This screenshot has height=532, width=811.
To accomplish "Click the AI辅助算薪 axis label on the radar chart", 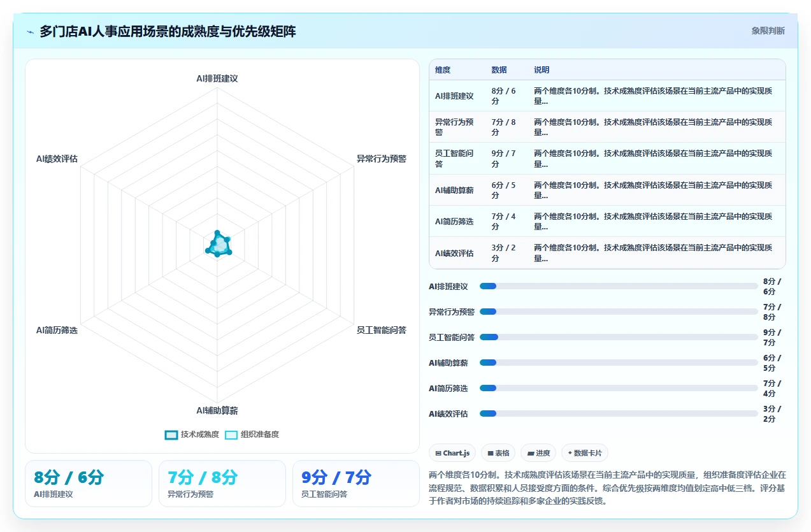I will click(x=217, y=410).
